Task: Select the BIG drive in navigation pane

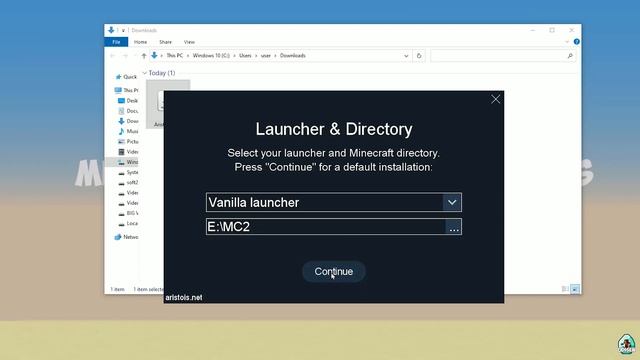Action: click(128, 213)
